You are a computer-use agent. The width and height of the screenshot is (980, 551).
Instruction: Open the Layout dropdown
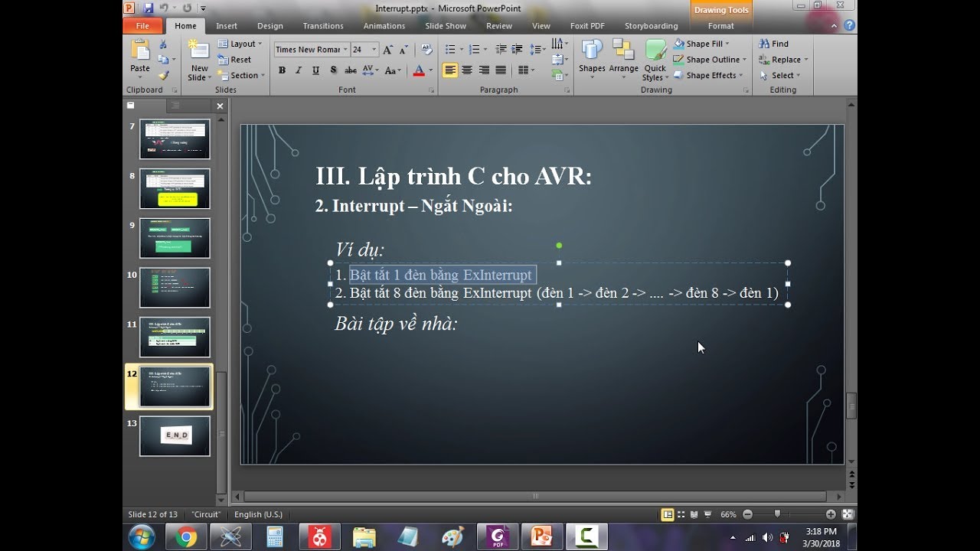click(x=240, y=44)
